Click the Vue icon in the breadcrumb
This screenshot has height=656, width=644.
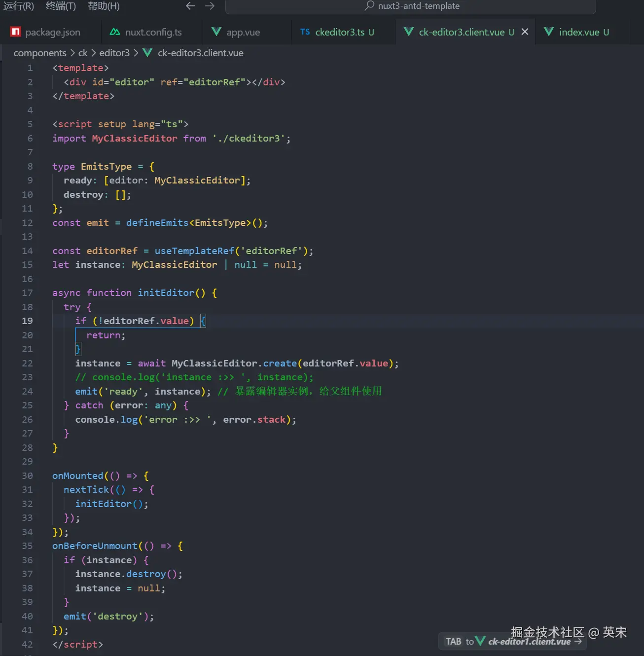[x=147, y=53]
